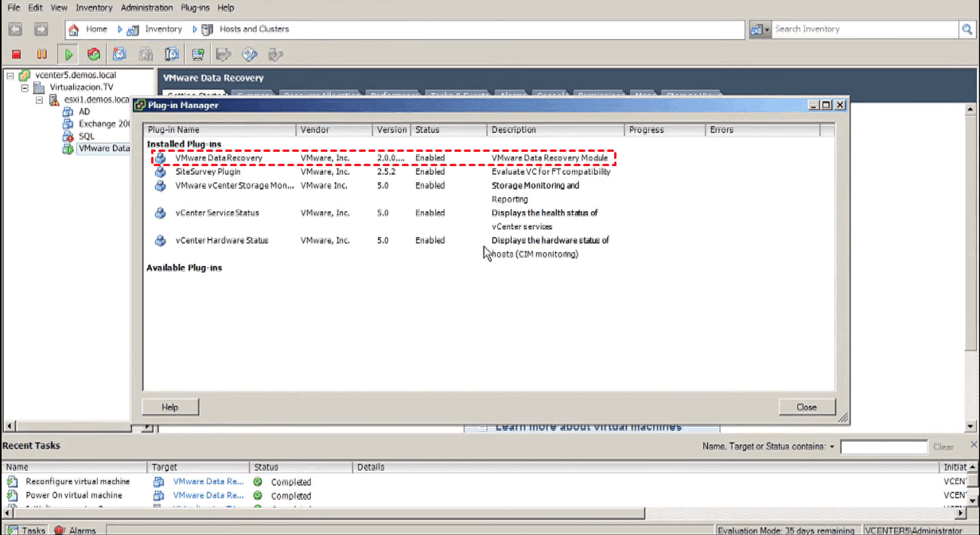Click the Tasks status bar button
The height and width of the screenshot is (535, 980).
point(27,529)
